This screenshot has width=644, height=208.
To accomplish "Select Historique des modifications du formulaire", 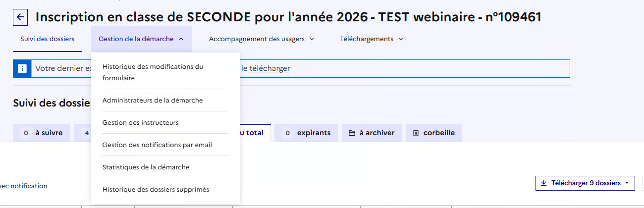I will coord(153,72).
